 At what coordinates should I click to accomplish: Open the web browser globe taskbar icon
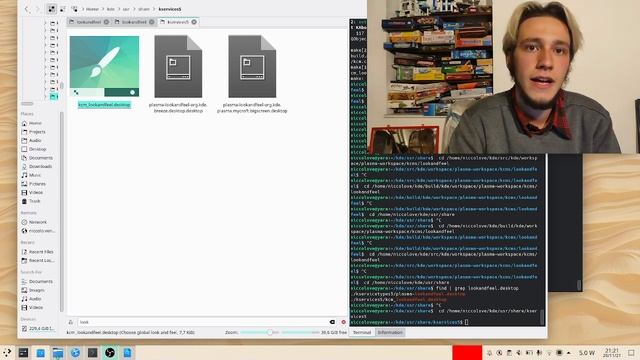(x=75, y=353)
